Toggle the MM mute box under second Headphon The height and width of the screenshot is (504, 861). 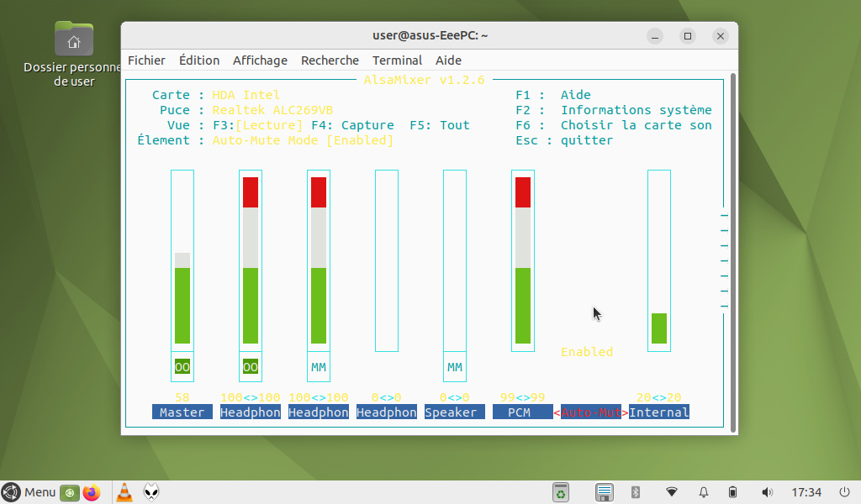[x=319, y=367]
